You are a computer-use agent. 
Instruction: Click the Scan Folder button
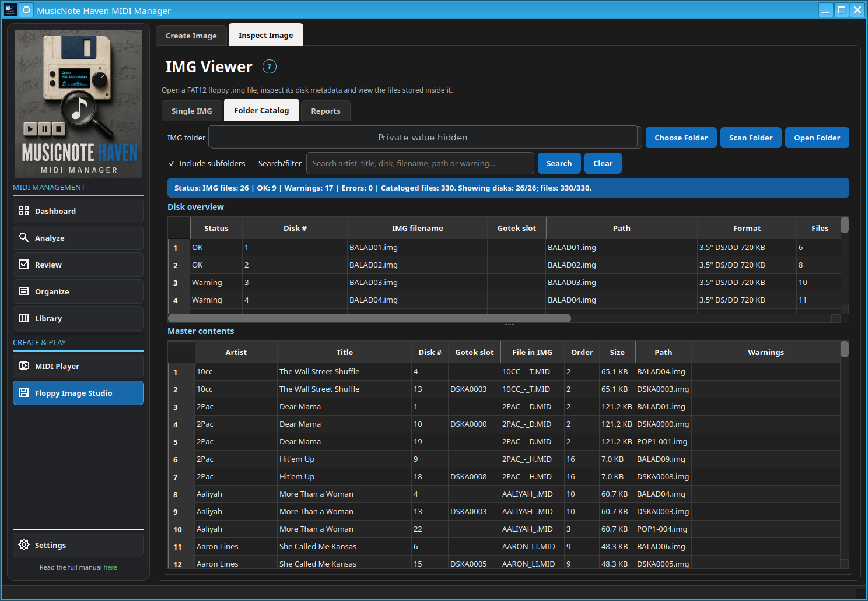751,138
